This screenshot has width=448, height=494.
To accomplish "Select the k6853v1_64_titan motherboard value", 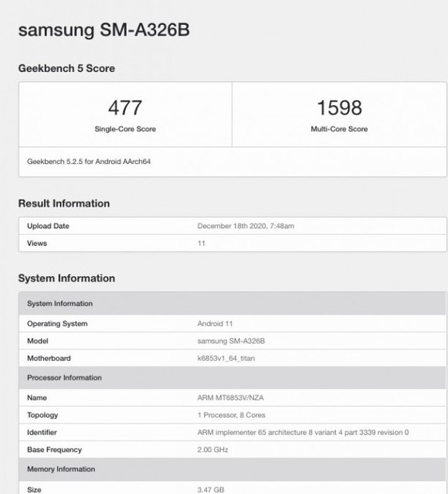I will click(x=226, y=358).
